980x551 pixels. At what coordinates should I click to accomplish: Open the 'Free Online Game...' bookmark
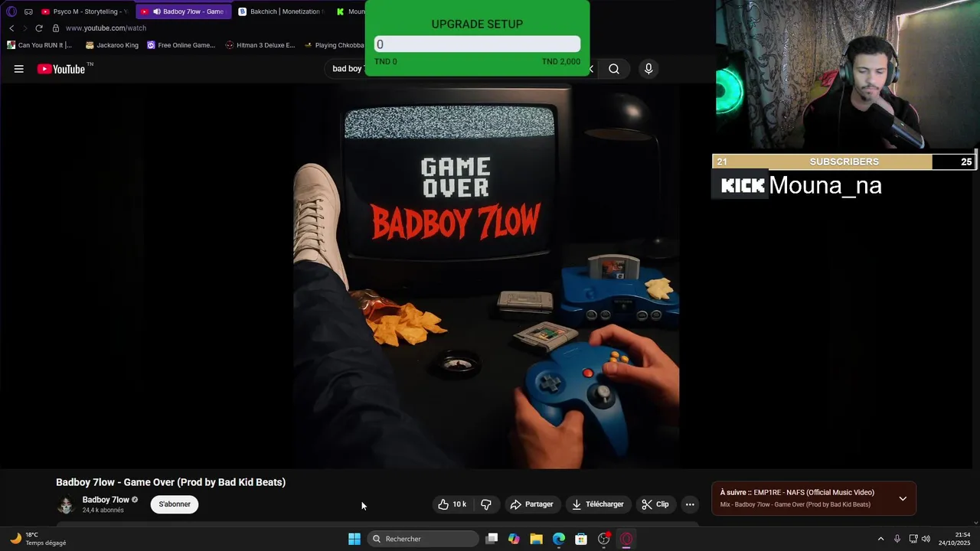click(x=181, y=45)
